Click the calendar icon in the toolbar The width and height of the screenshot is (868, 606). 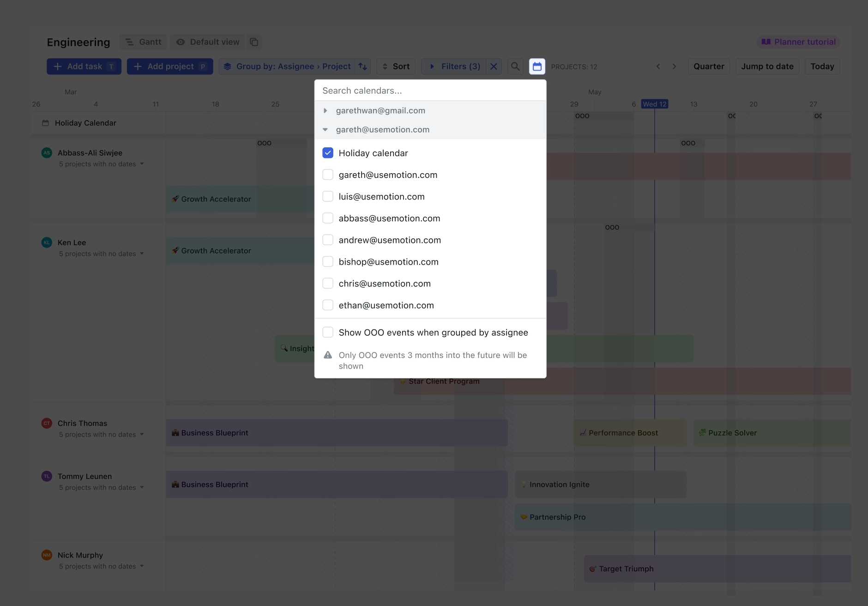(x=537, y=67)
